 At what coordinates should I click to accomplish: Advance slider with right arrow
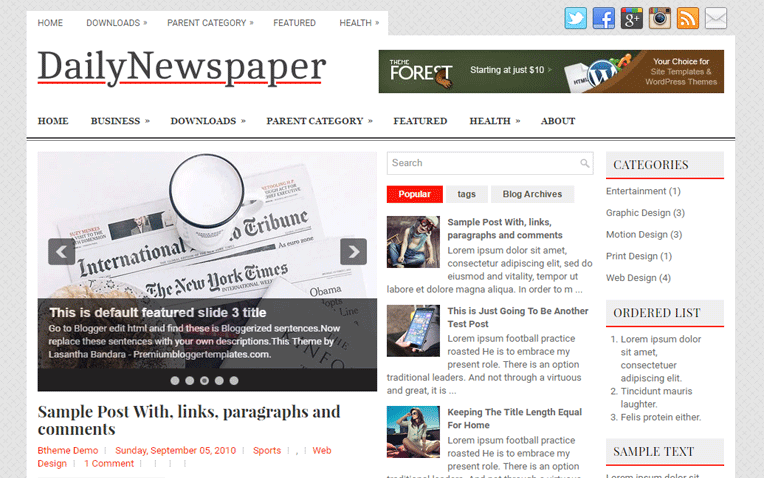pyautogui.click(x=353, y=251)
